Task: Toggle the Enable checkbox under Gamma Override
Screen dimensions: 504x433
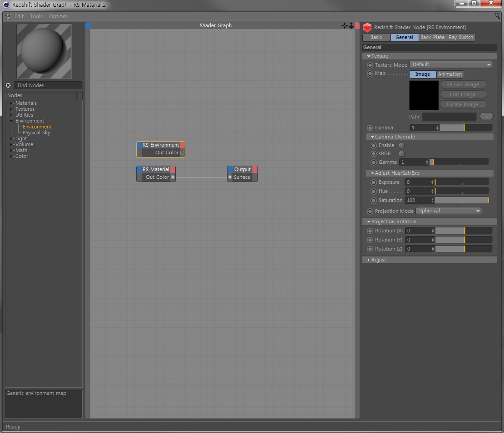Action: pyautogui.click(x=401, y=146)
